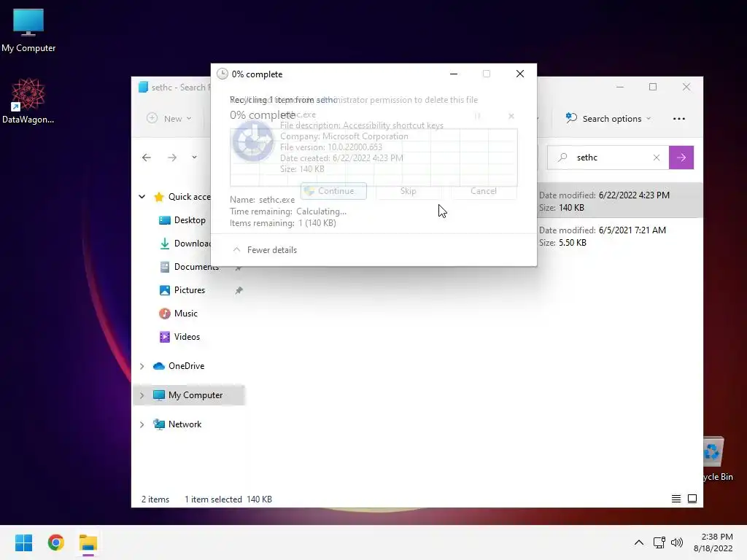Collapse the Quick access tree node
Image resolution: width=747 pixels, height=560 pixels.
142,197
